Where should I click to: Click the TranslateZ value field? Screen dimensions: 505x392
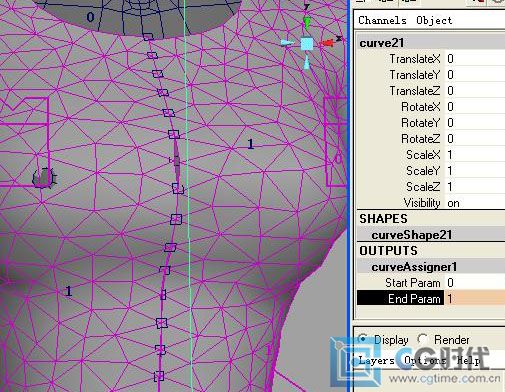pos(475,91)
